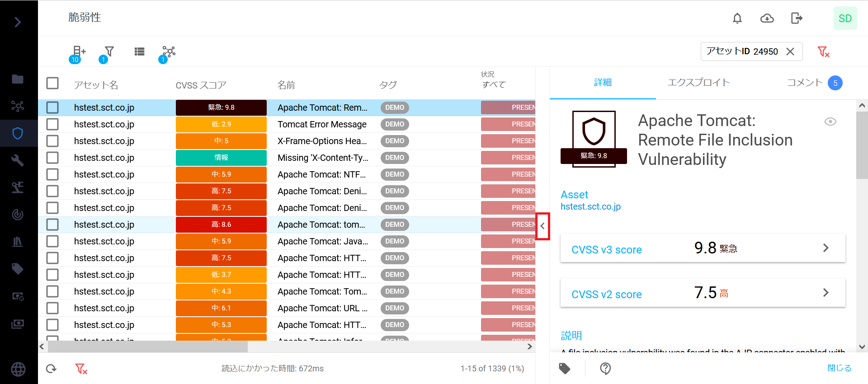The width and height of the screenshot is (868, 384).
Task: Collapse the detail panel with the side chevron
Action: point(542,226)
